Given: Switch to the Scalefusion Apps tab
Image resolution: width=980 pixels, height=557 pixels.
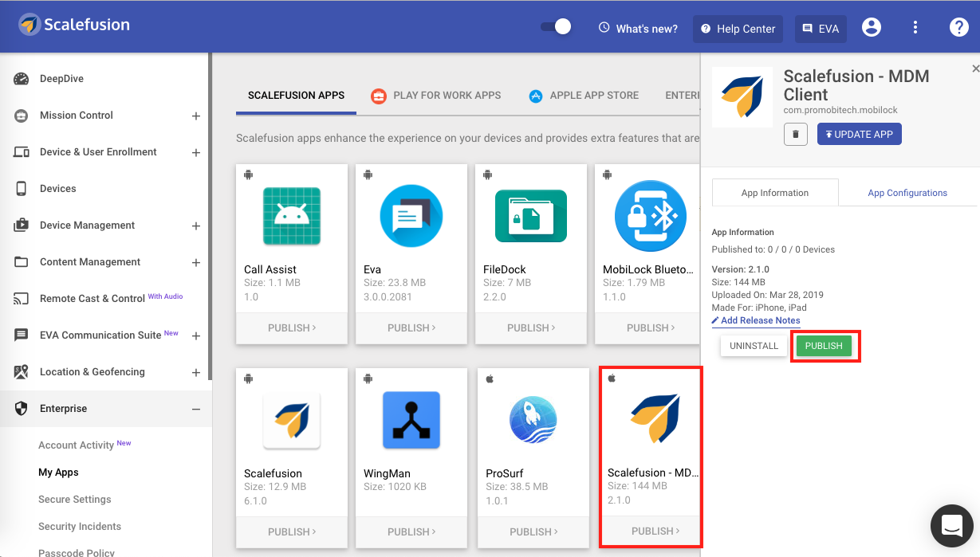Looking at the screenshot, I should coord(296,95).
